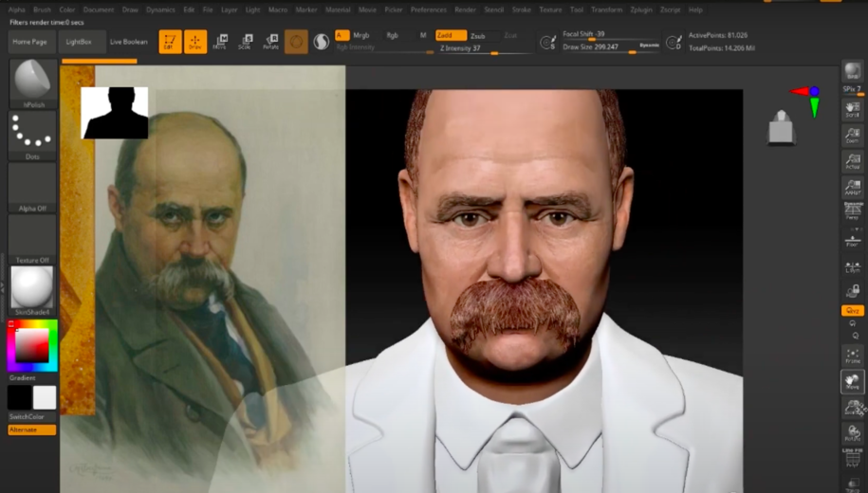Click the Gradient button
This screenshot has width=868, height=493.
click(22, 378)
